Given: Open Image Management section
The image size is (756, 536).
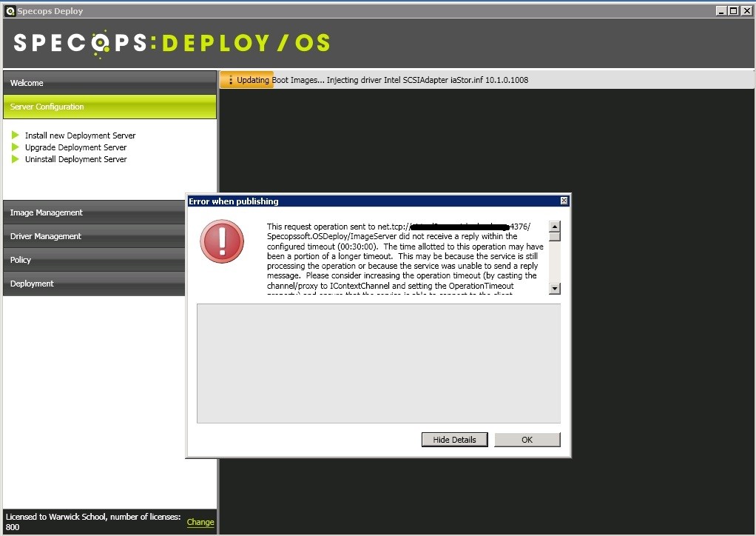Looking at the screenshot, I should [94, 212].
